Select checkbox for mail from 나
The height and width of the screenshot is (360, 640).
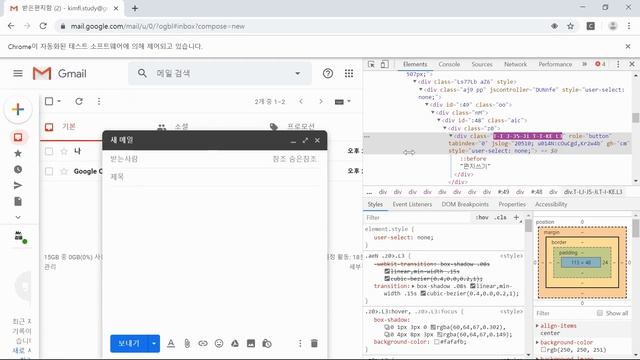pos(49,151)
